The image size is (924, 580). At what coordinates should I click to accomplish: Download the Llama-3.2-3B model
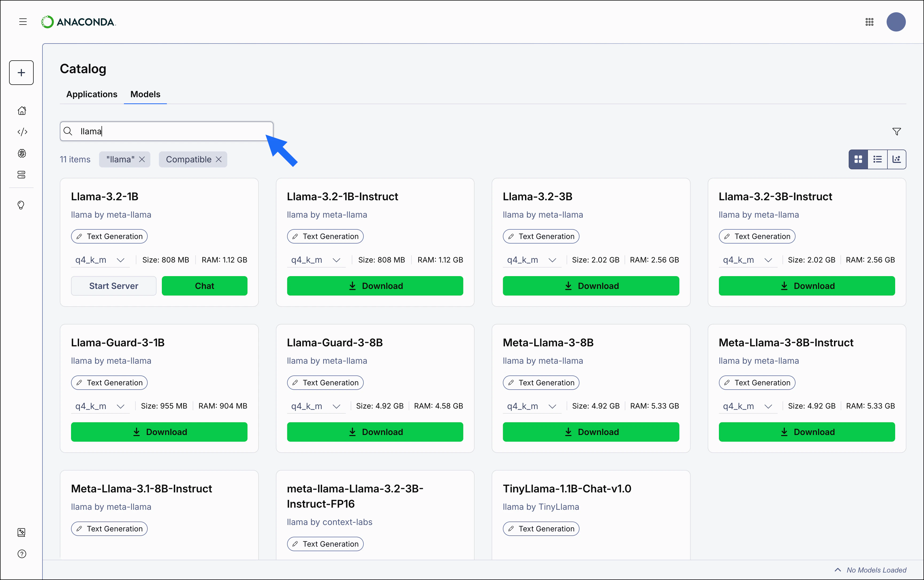(x=591, y=285)
